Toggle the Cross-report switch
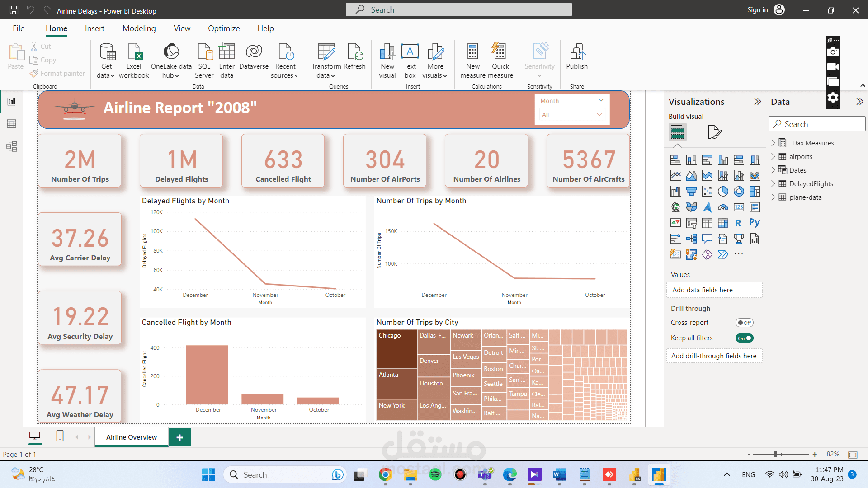The width and height of the screenshot is (868, 488). (744, 323)
